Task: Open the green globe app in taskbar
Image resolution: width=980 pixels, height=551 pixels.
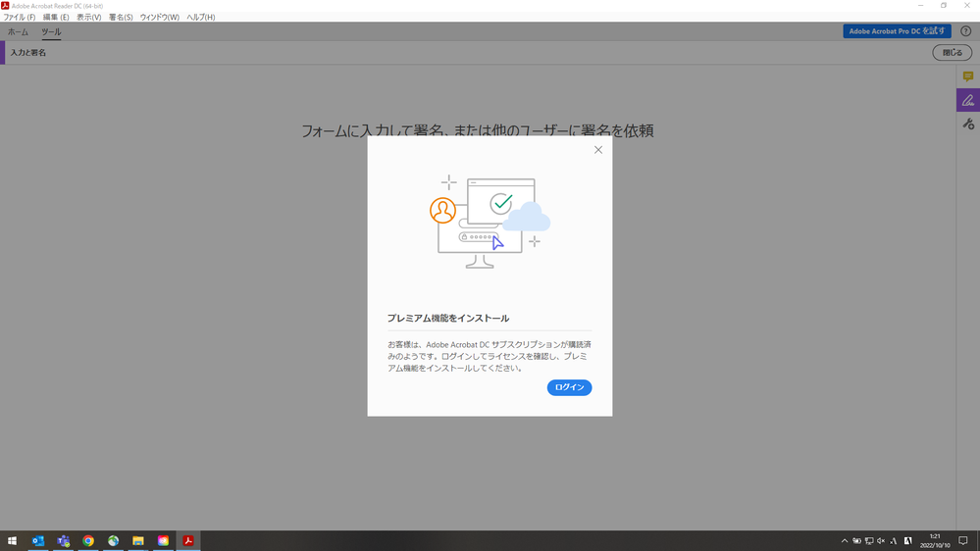Action: click(113, 541)
